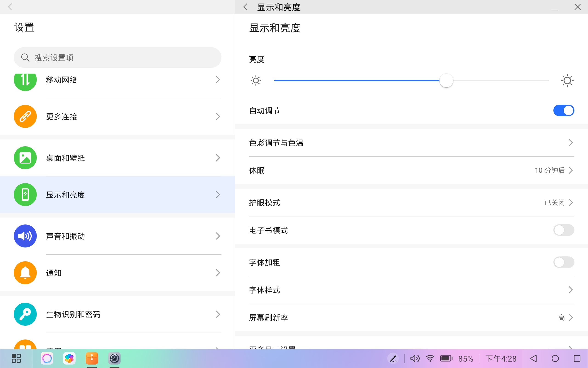Viewport: 588px width, 368px height.
Task: Click the 搜索设置项 search field
Action: 117,57
